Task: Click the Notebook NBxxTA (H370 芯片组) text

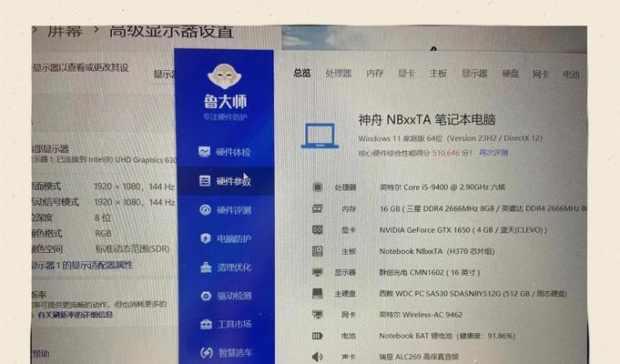Action: (x=437, y=251)
